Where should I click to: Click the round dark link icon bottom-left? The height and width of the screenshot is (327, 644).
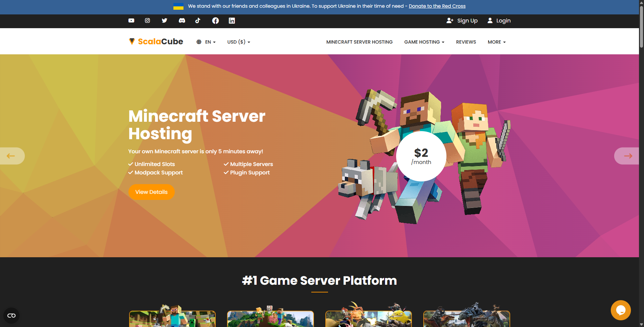pyautogui.click(x=11, y=316)
